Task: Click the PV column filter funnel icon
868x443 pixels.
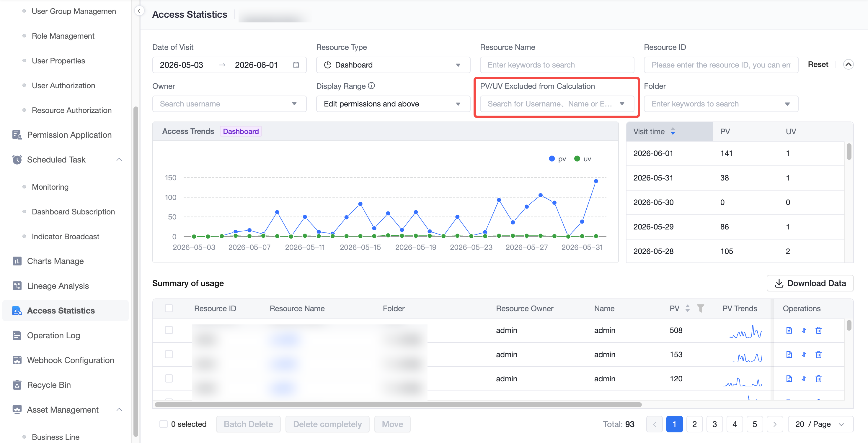Action: 701,308
